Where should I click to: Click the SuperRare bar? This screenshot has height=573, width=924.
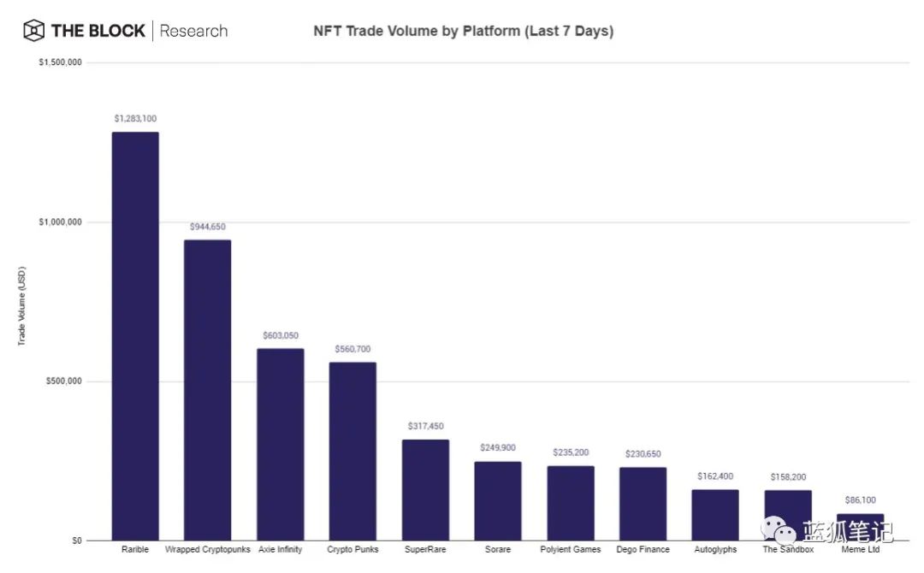click(x=425, y=490)
